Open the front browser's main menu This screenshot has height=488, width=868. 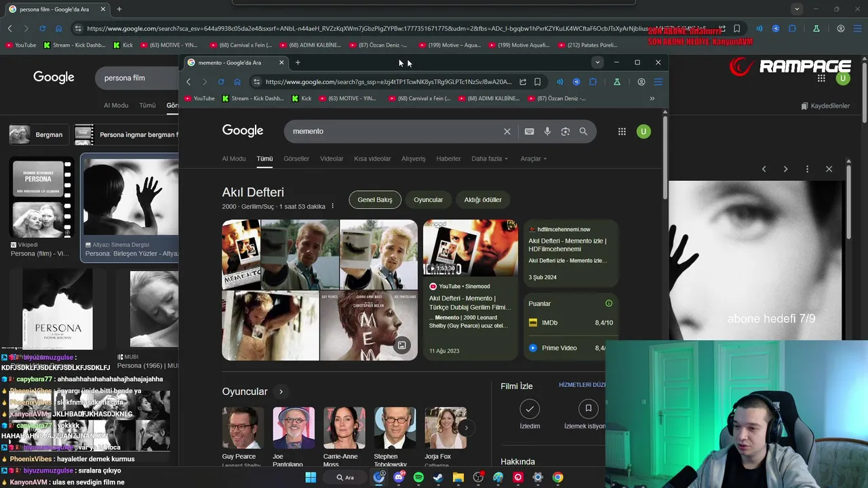(x=658, y=82)
